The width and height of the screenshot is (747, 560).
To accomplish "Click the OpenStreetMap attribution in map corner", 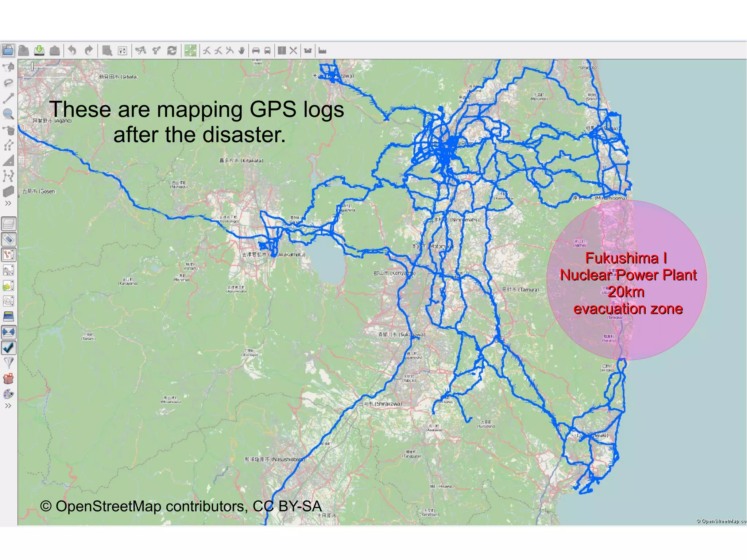I will [x=721, y=521].
